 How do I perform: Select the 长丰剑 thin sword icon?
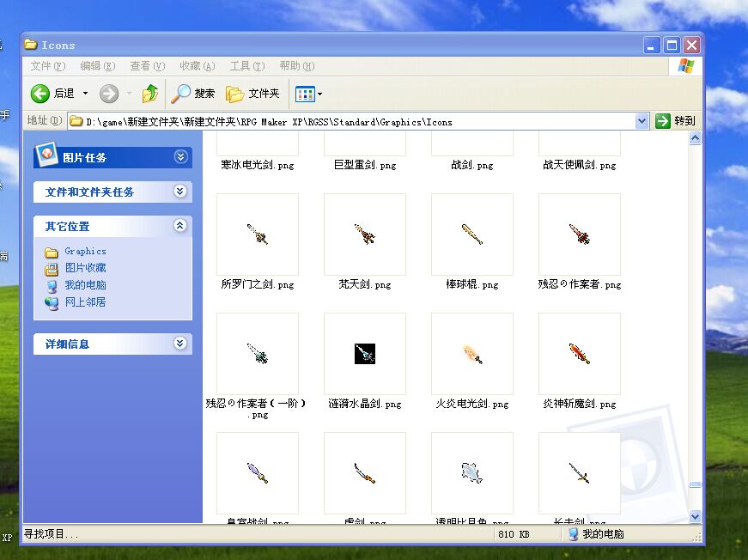point(580,473)
